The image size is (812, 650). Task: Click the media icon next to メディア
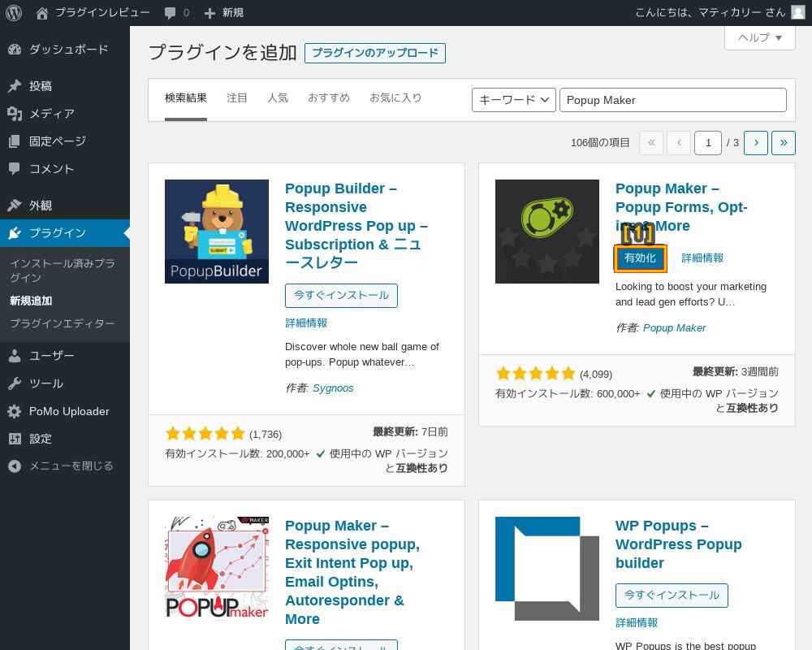pos(15,114)
